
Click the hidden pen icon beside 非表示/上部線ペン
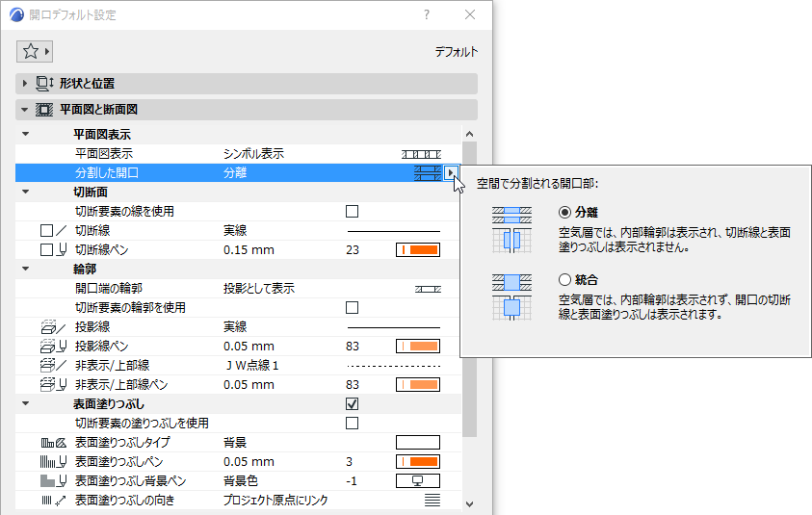pos(53,385)
